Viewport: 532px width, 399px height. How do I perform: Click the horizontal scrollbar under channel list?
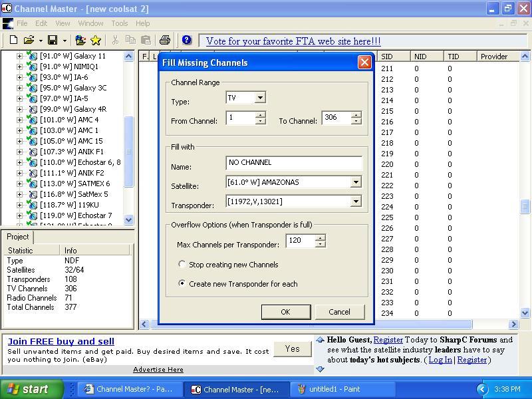coord(311,324)
